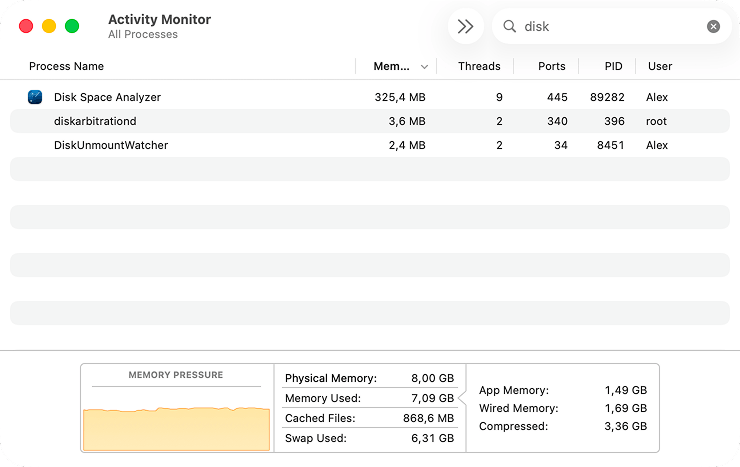
Task: Minimize window with the yellow button
Action: click(49, 26)
